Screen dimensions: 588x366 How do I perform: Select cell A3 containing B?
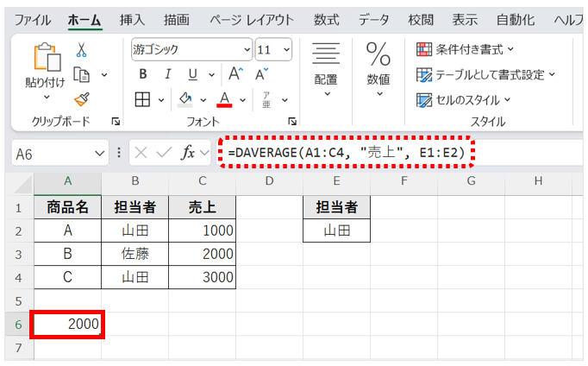67,254
